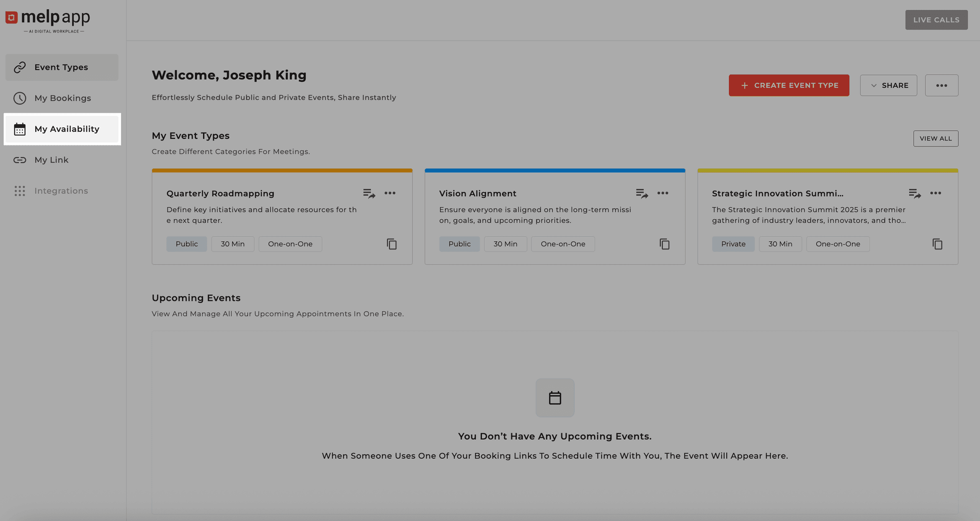Open the Vision Alignment ellipsis menu
980x521 pixels.
pyautogui.click(x=663, y=193)
